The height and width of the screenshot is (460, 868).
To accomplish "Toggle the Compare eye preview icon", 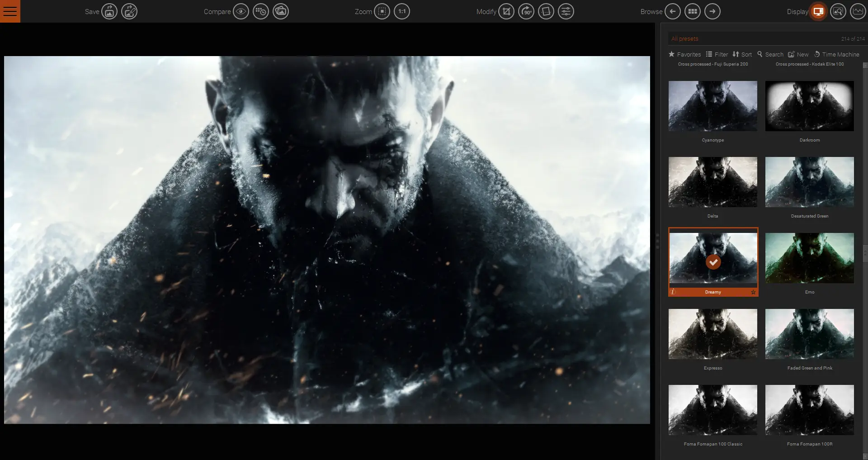I will pyautogui.click(x=241, y=11).
